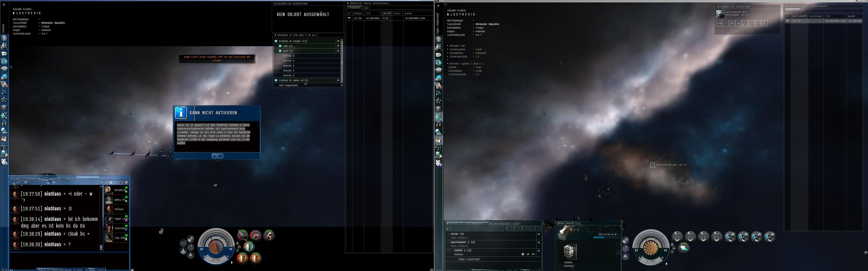Viewport: 868px width, 271px height.
Task: Click the drone list scrollbar down arrow
Action: click(x=342, y=85)
